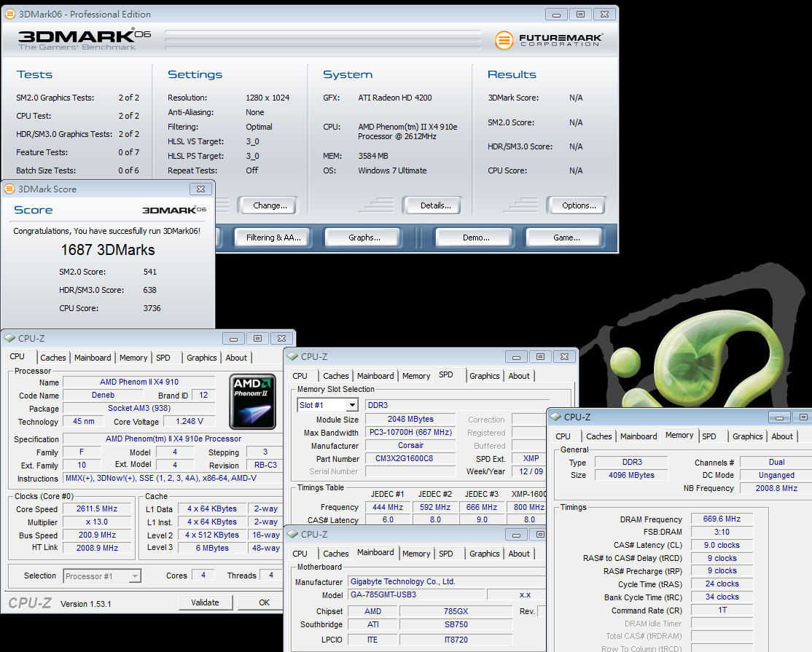
Task: Close the CPU-Z processor window
Action: click(281, 339)
